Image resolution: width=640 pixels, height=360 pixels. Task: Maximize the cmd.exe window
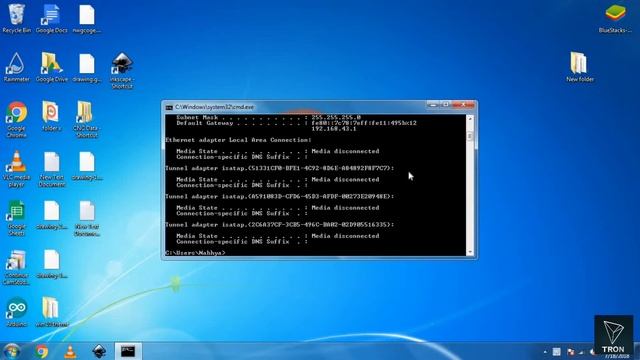click(446, 105)
